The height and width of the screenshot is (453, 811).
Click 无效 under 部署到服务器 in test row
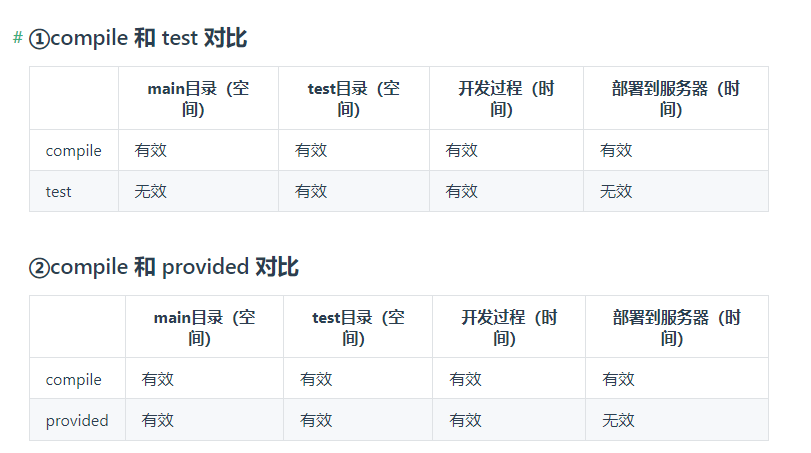615,191
